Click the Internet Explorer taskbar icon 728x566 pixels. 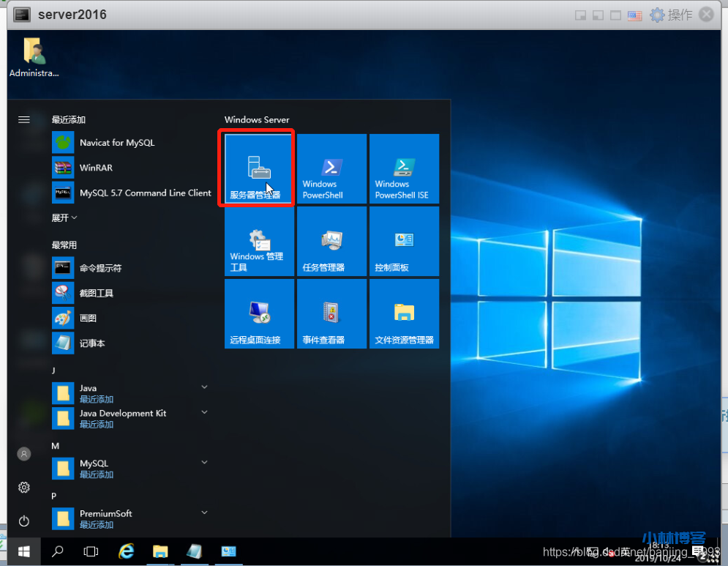(127, 551)
